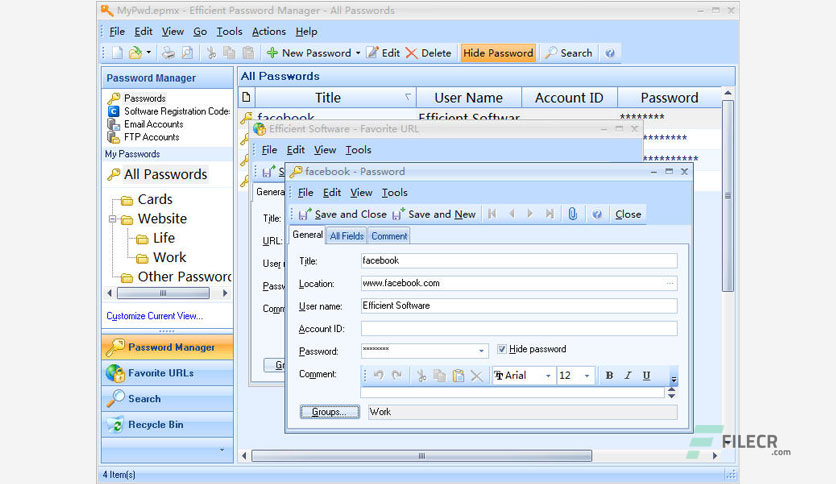Click the Account ID input field

[519, 328]
